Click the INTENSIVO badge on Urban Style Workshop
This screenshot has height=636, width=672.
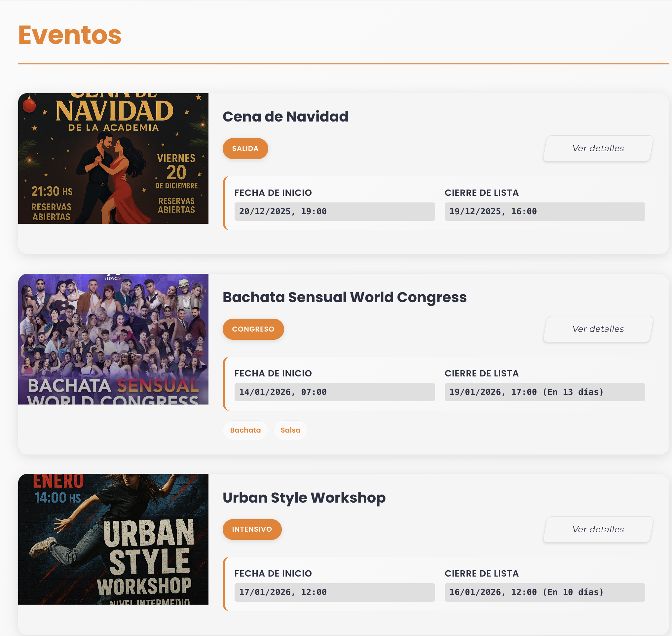[252, 529]
